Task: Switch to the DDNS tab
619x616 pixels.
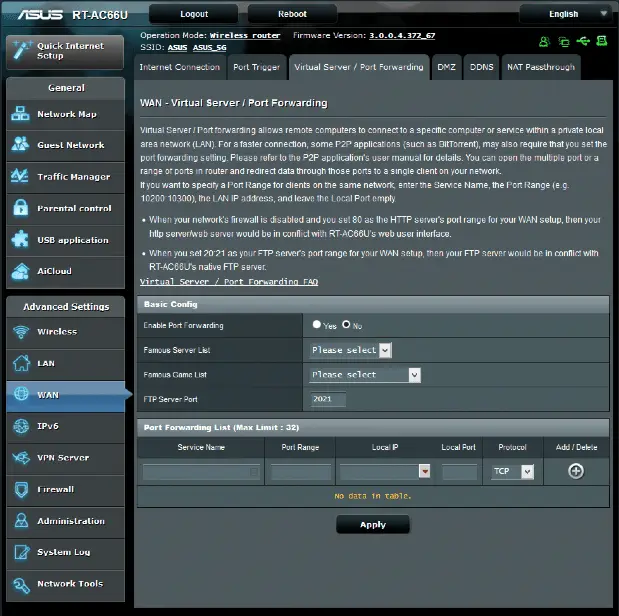Action: (x=482, y=67)
